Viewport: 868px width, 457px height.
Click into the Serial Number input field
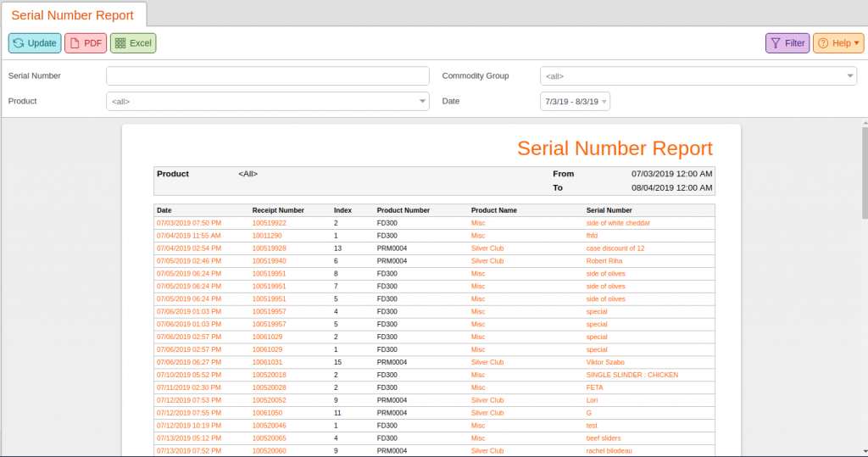(268, 76)
